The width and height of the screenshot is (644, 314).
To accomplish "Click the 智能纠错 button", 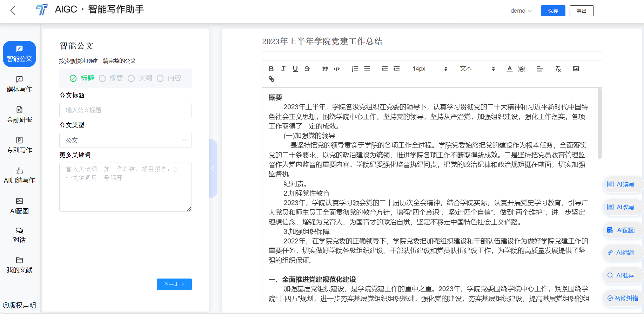I will (623, 298).
